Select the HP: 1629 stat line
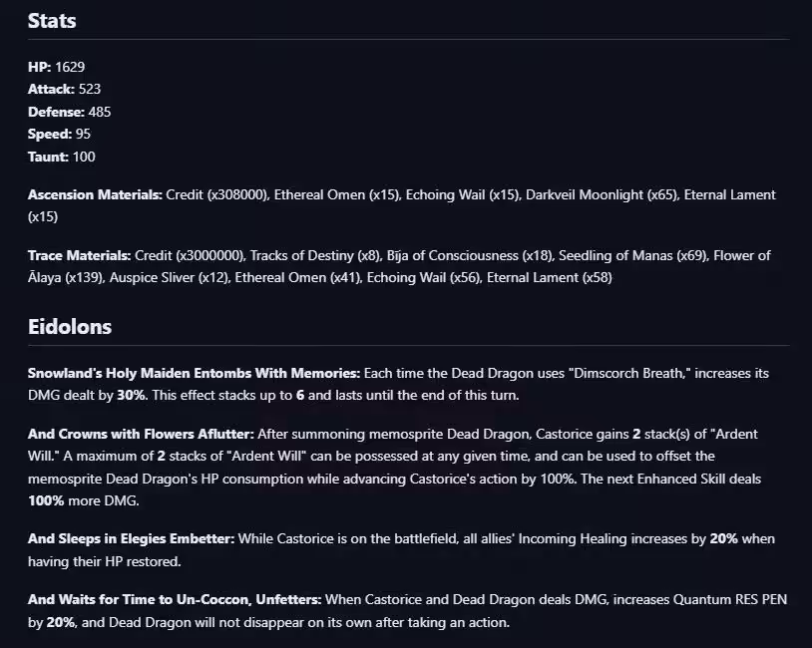Viewport: 812px width, 648px height. 57,67
